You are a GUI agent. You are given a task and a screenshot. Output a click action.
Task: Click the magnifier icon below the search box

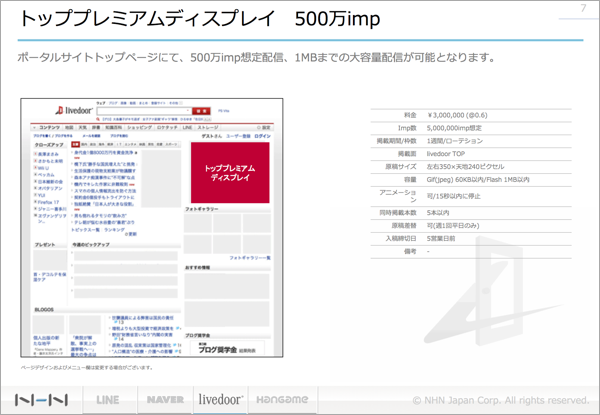pos(98,119)
